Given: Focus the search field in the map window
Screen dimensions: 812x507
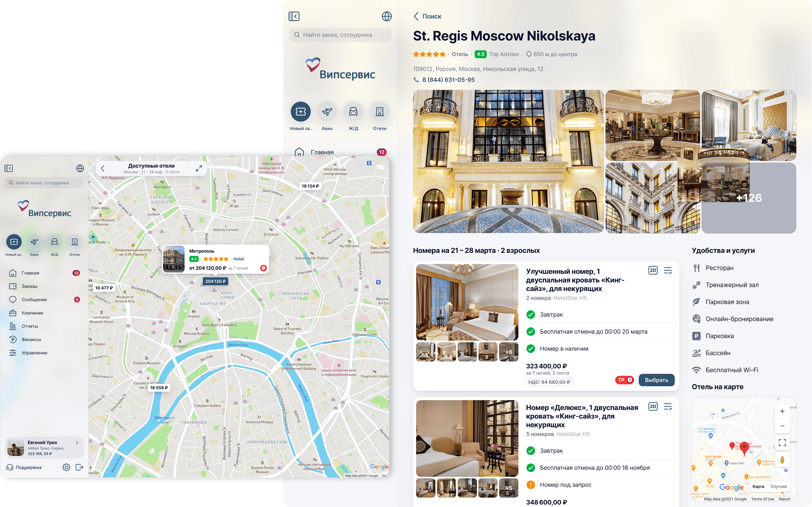Looking at the screenshot, I should pyautogui.click(x=44, y=183).
